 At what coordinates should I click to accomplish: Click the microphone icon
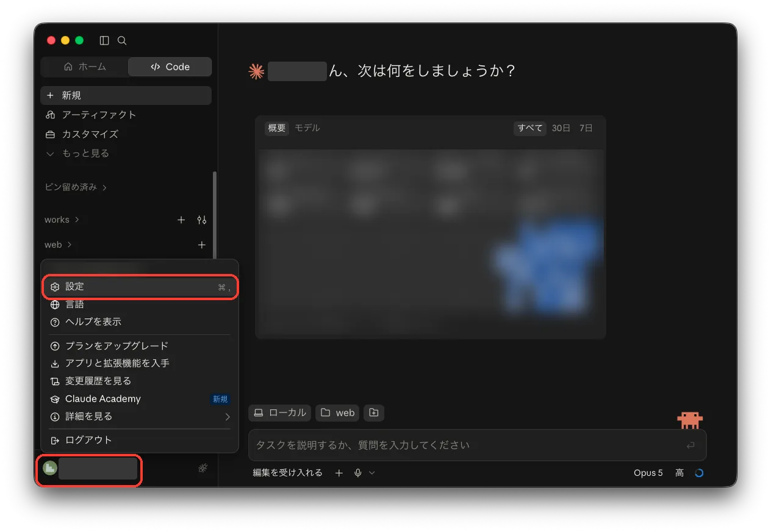pyautogui.click(x=358, y=473)
